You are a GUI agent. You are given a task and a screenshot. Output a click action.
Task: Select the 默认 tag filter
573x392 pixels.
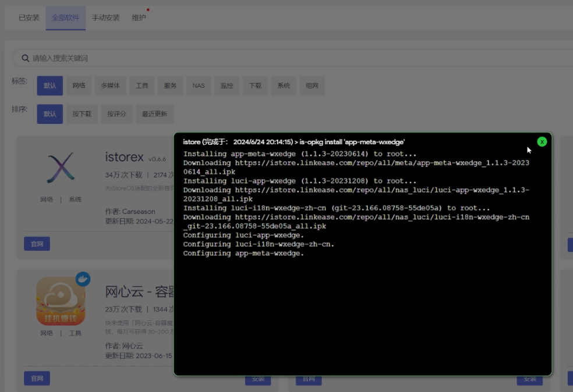pyautogui.click(x=49, y=85)
